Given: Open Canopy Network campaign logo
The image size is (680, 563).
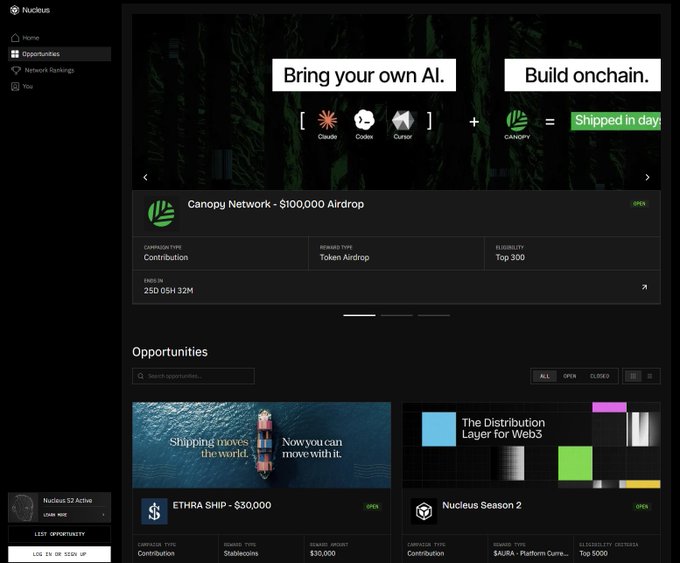Looking at the screenshot, I should click(161, 213).
